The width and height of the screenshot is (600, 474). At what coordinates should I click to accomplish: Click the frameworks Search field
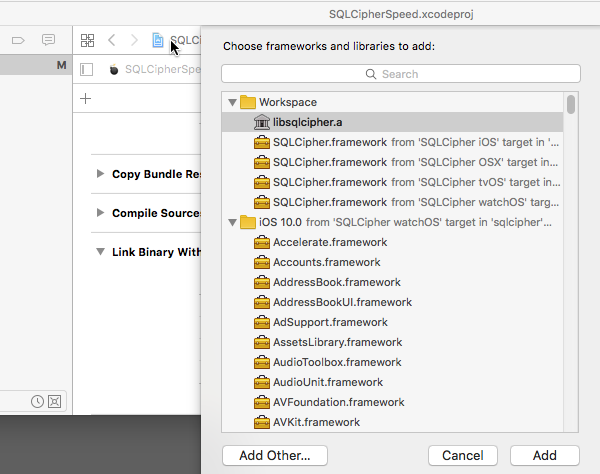(x=401, y=74)
